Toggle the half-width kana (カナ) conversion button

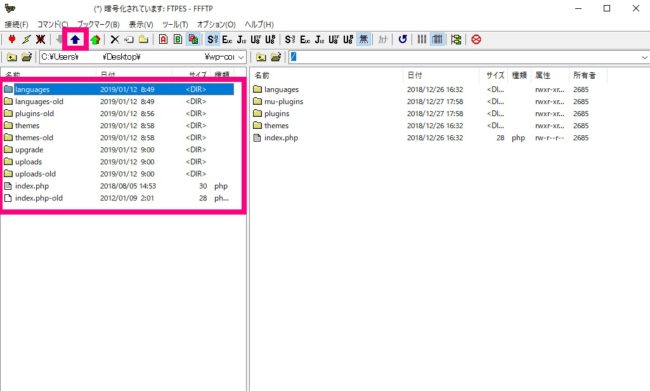coord(383,39)
